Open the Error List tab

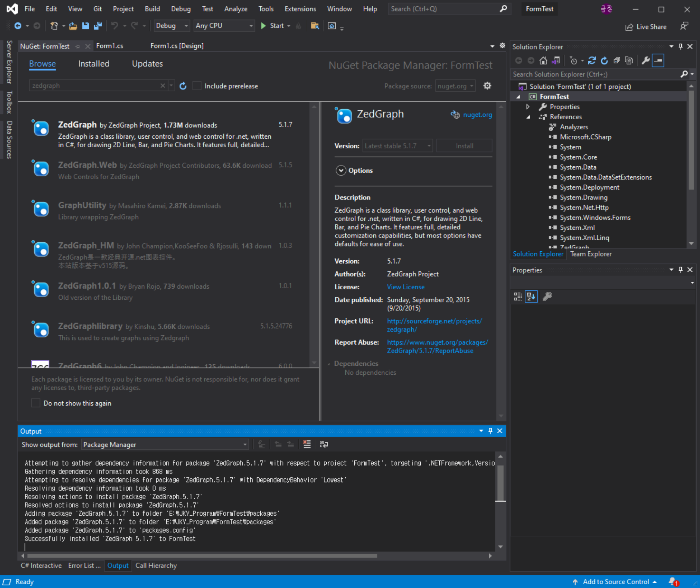pos(84,566)
